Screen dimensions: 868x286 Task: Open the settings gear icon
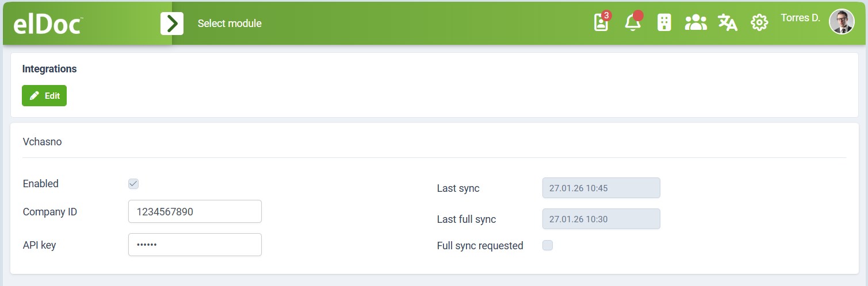click(759, 23)
